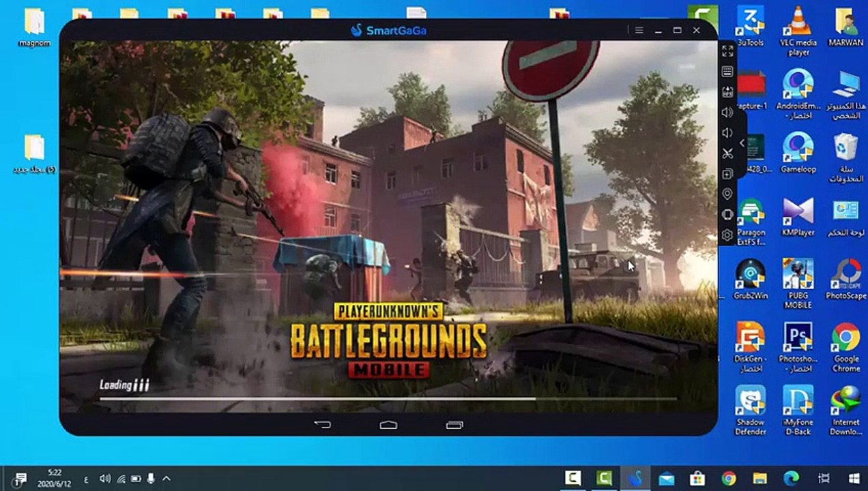Launch PUBG MOBILE desktop shortcut
Image resolution: width=868 pixels, height=491 pixels.
click(x=798, y=284)
